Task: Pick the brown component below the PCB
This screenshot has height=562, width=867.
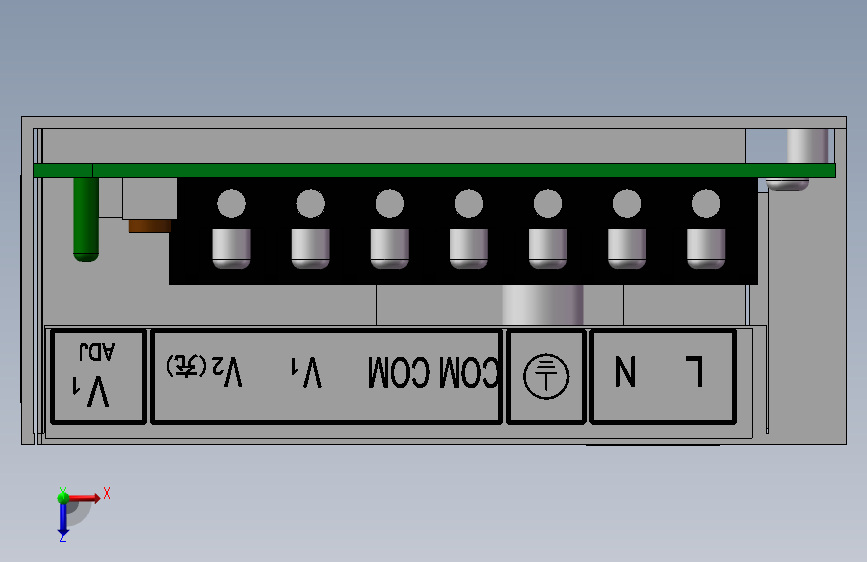Action: [x=150, y=226]
